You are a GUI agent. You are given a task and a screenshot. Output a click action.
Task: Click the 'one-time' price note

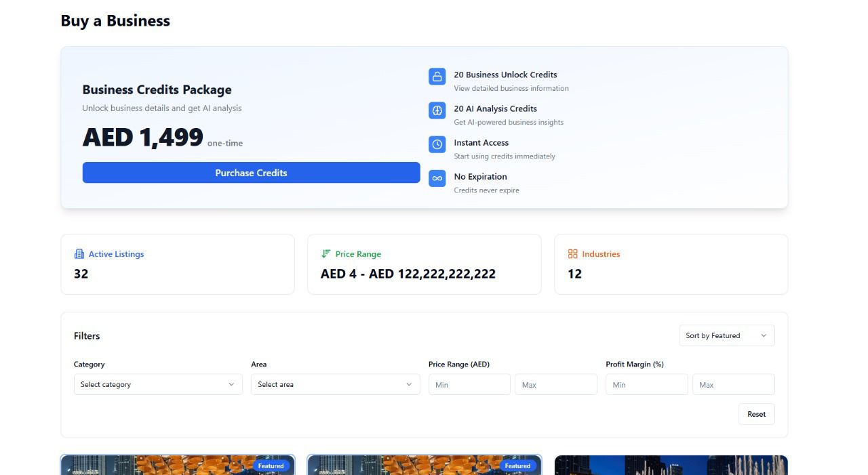point(225,143)
